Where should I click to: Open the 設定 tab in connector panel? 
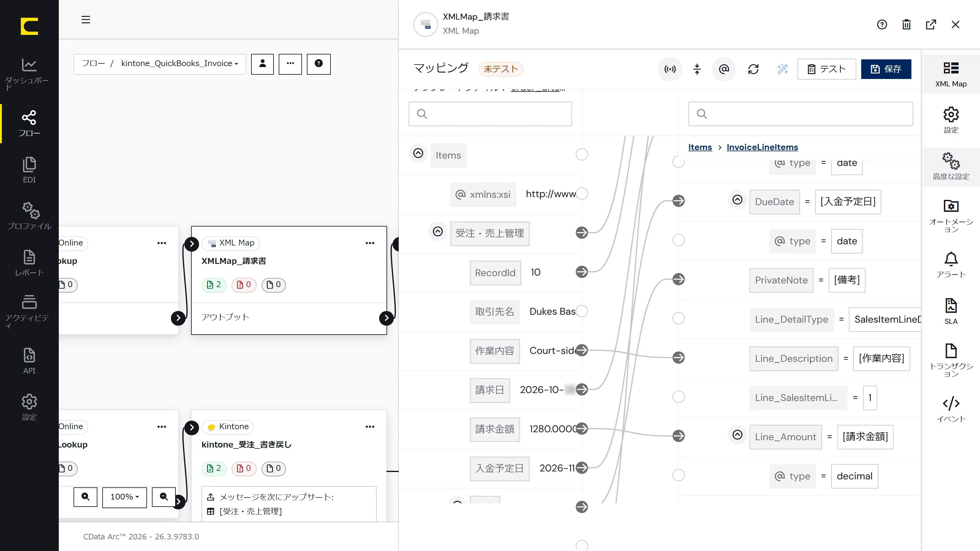[x=951, y=121]
